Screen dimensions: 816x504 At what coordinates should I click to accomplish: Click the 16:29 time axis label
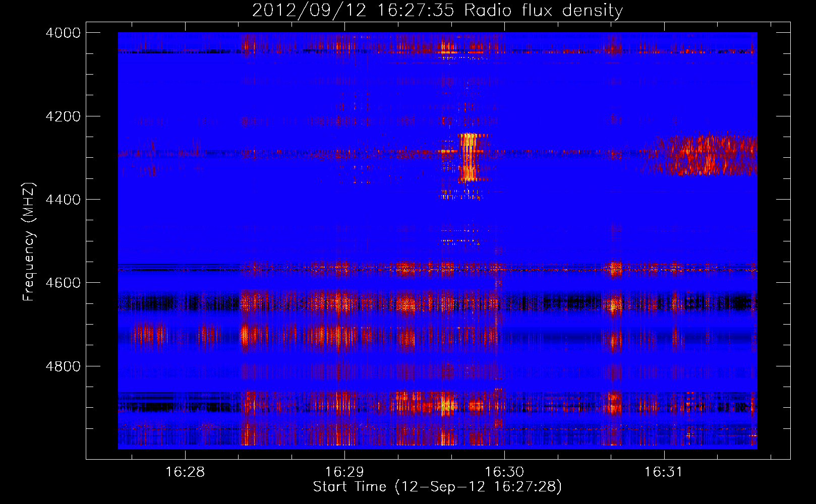pos(344,472)
